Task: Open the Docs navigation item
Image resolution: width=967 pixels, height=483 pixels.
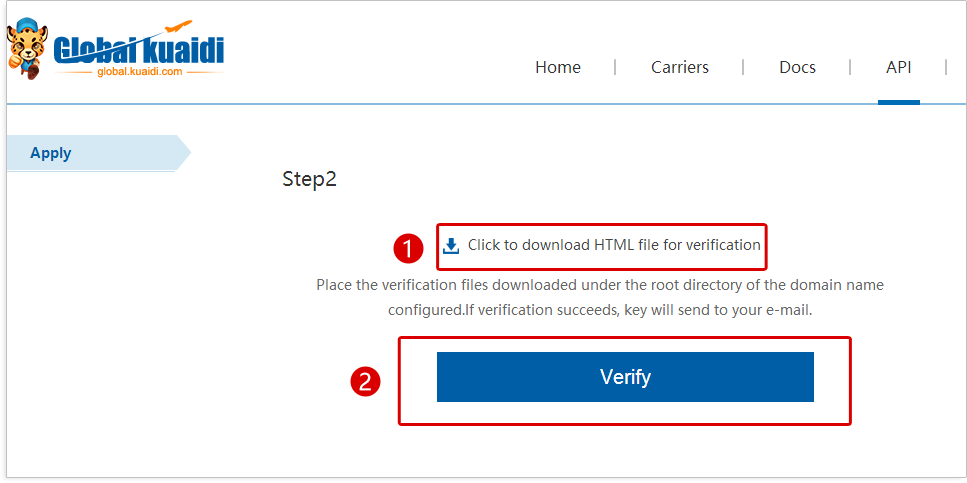Action: tap(797, 67)
